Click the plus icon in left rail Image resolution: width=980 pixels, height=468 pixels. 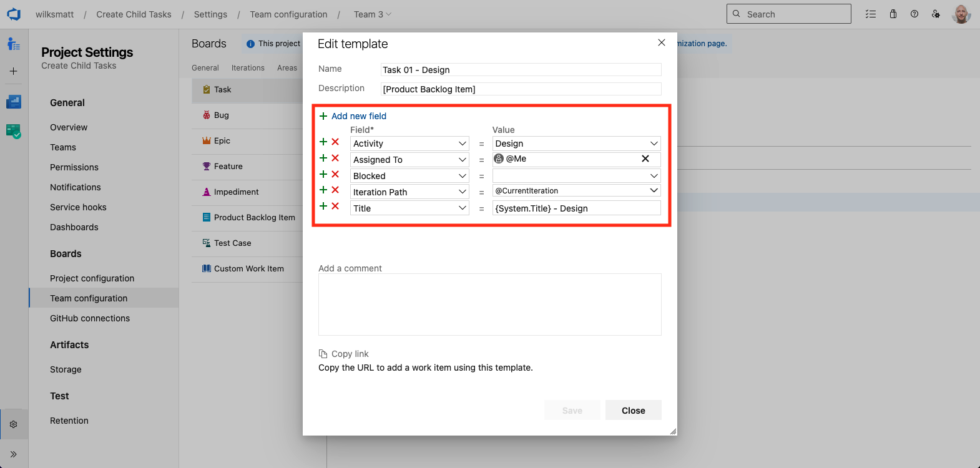[x=14, y=71]
